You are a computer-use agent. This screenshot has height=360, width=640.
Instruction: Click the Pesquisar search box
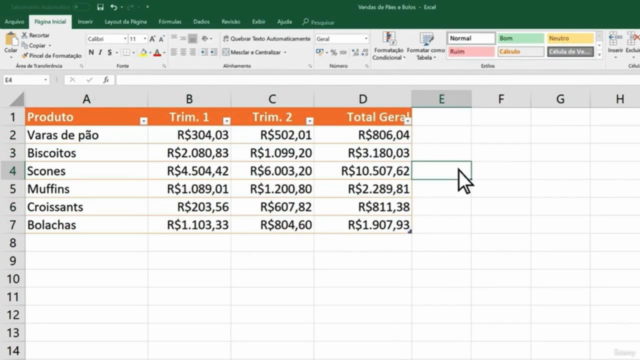tap(318, 22)
